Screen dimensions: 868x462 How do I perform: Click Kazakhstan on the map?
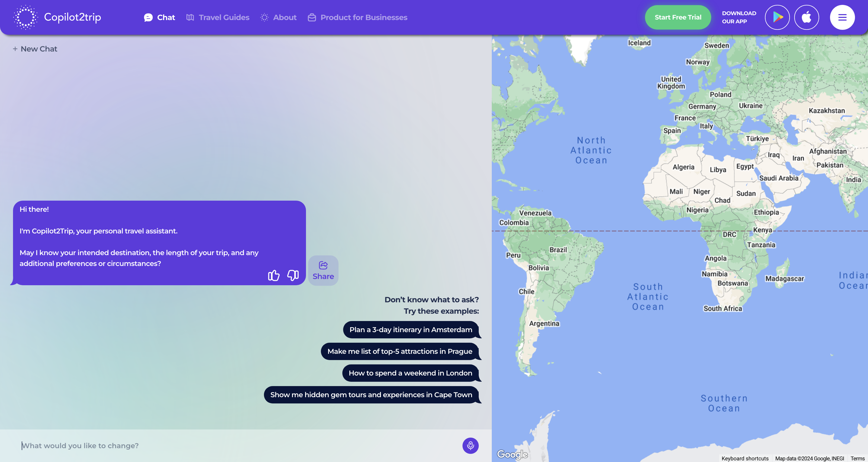[827, 111]
